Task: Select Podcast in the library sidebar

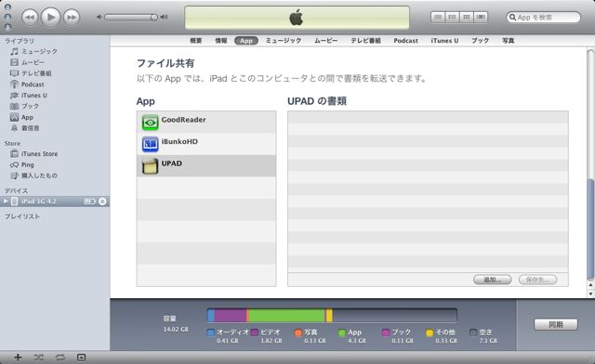Action: click(x=55, y=84)
